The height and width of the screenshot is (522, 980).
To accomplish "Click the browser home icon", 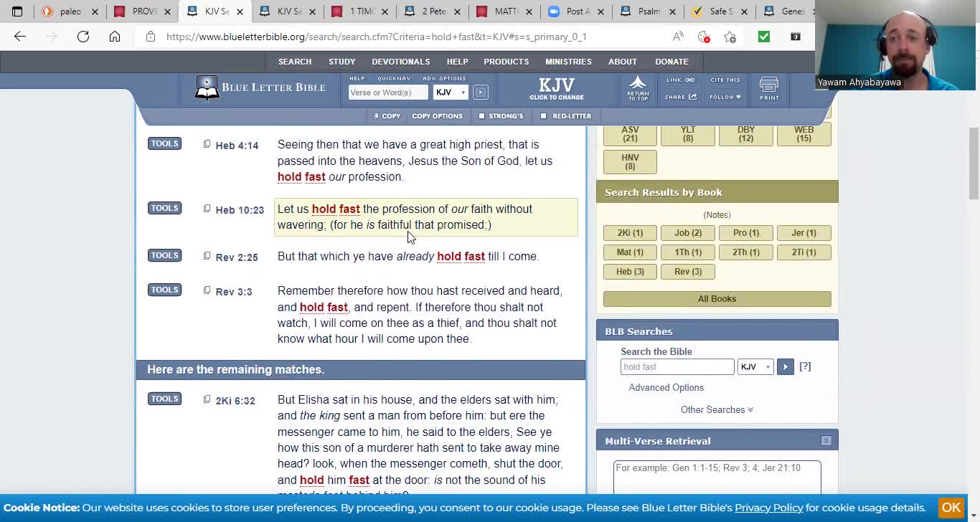I will (115, 37).
